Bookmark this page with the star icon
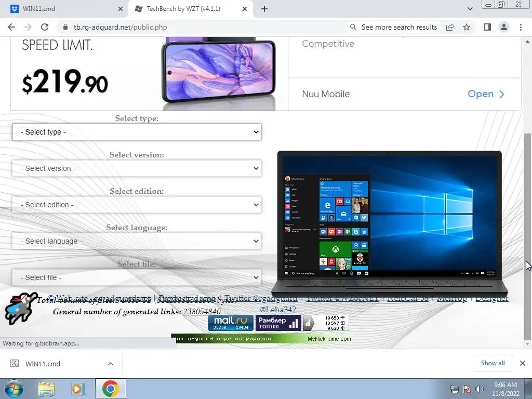 click(x=467, y=27)
